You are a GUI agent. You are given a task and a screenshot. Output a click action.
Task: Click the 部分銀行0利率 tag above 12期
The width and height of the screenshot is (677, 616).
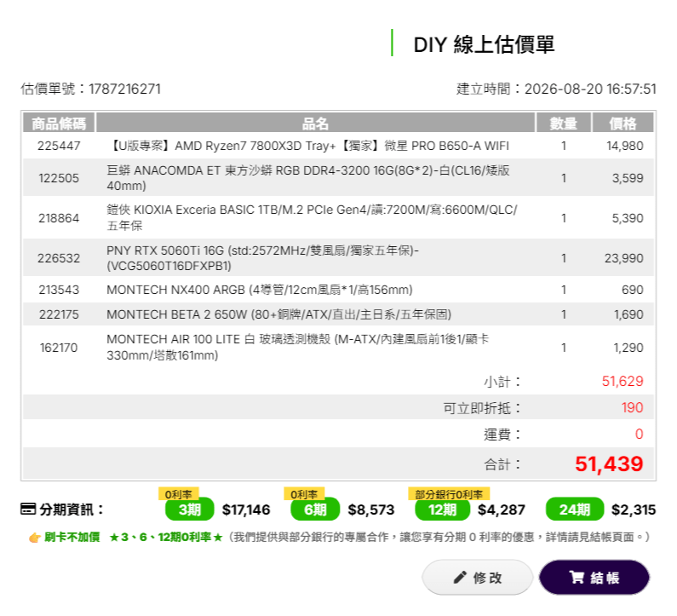pyautogui.click(x=449, y=494)
